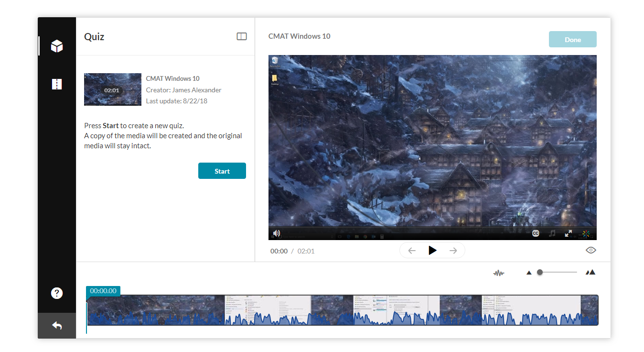The width and height of the screenshot is (644, 352).
Task: Open the Quiz tab cube icon
Action: [57, 46]
